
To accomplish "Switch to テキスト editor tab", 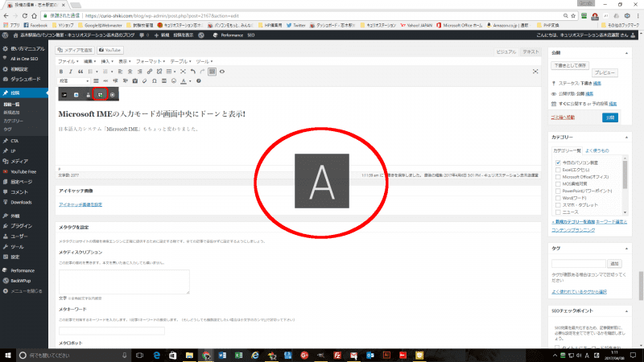I will pos(530,51).
